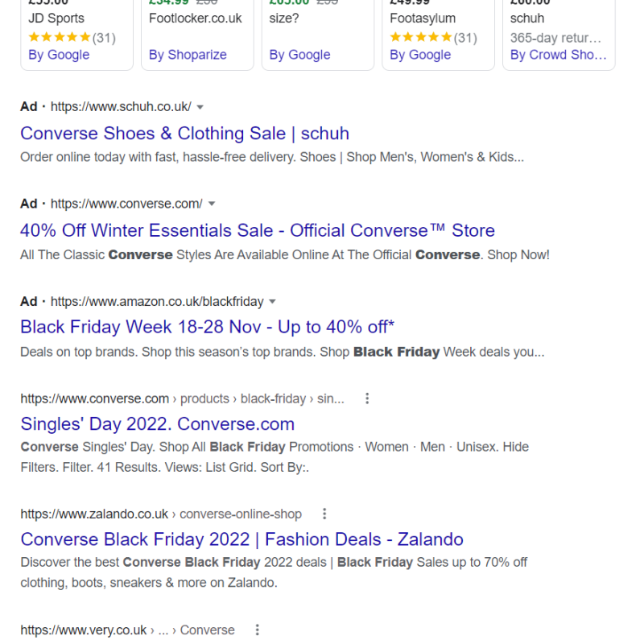Expand amazon.co.uk blackfriday ad arrow

pyautogui.click(x=272, y=302)
